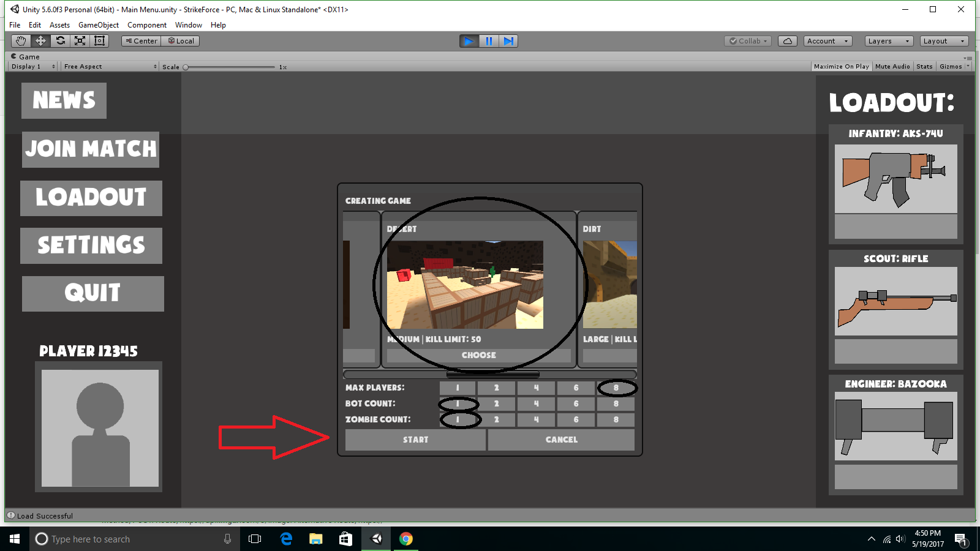Choose the Desert map

tap(479, 355)
